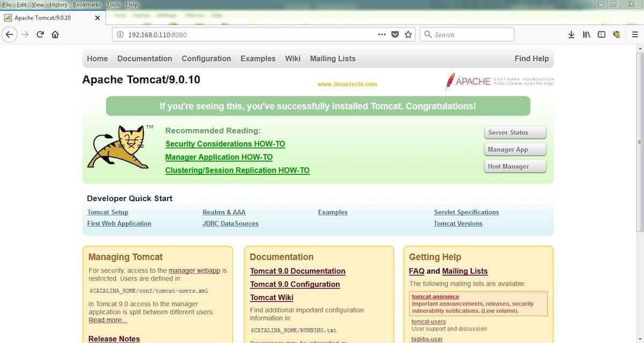Open Clustering/Session Replication HOW-TO
The height and width of the screenshot is (343, 644).
[x=237, y=170]
